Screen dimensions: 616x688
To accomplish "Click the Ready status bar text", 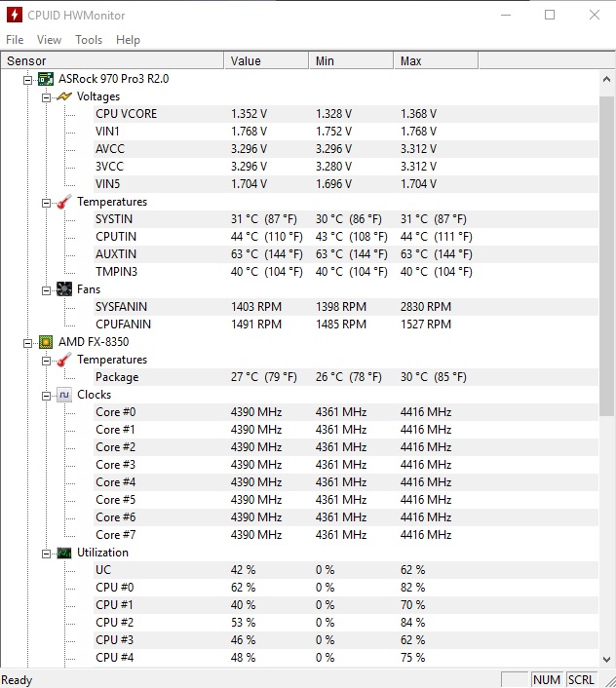I will [x=17, y=680].
